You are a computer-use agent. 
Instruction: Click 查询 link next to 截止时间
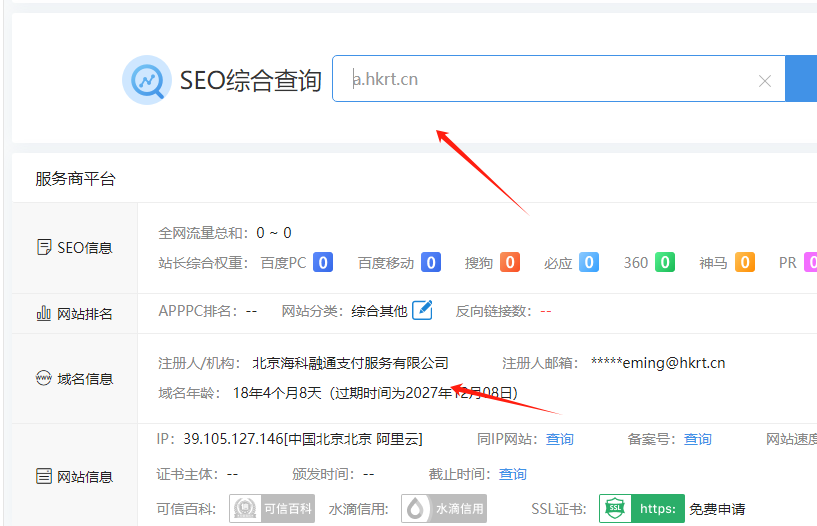[513, 474]
